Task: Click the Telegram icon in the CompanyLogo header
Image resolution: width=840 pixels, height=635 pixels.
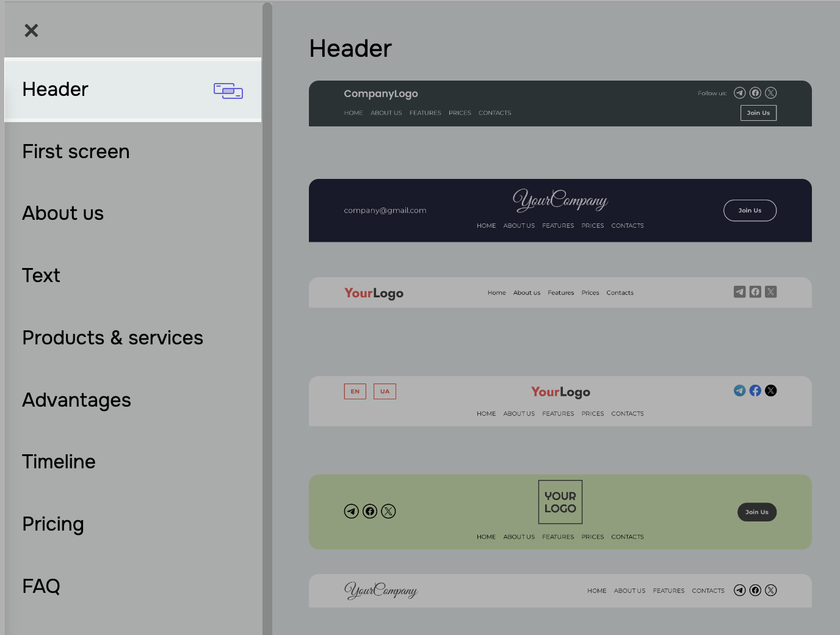Action: (x=740, y=93)
